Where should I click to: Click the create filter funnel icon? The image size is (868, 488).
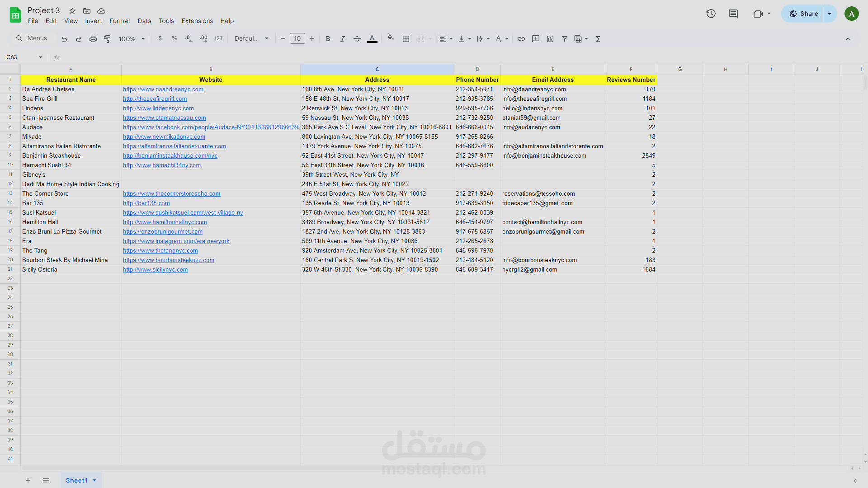tap(564, 39)
